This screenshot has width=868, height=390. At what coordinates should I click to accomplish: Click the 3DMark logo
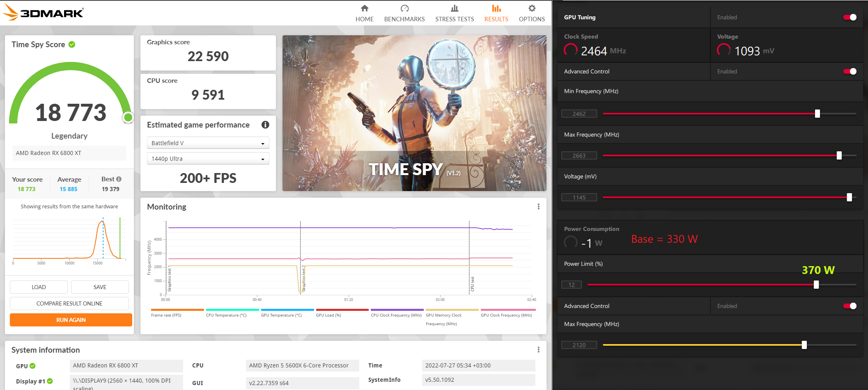pos(43,12)
